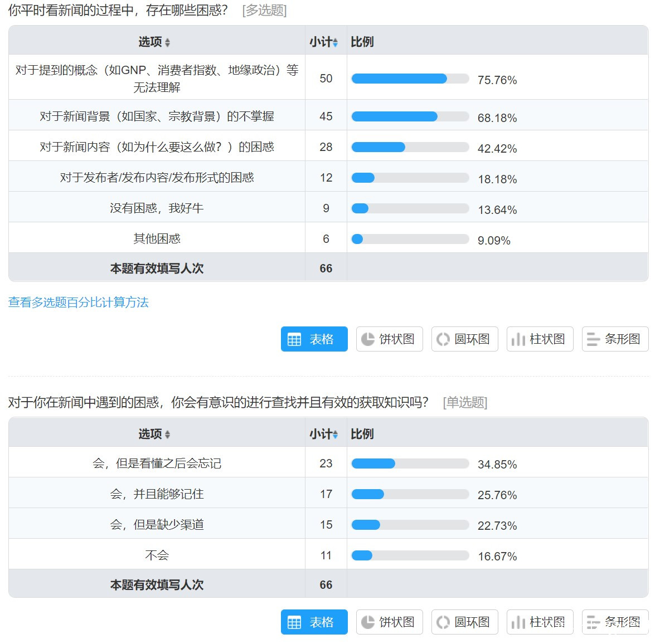660x644 pixels.
Task: Click the second question's donut chart (圆环图) icon
Action: tap(443, 622)
